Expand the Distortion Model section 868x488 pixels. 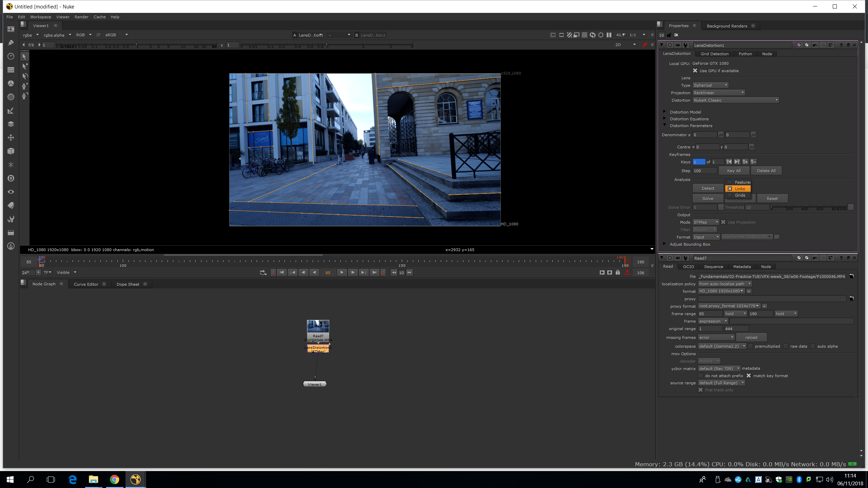[665, 112]
